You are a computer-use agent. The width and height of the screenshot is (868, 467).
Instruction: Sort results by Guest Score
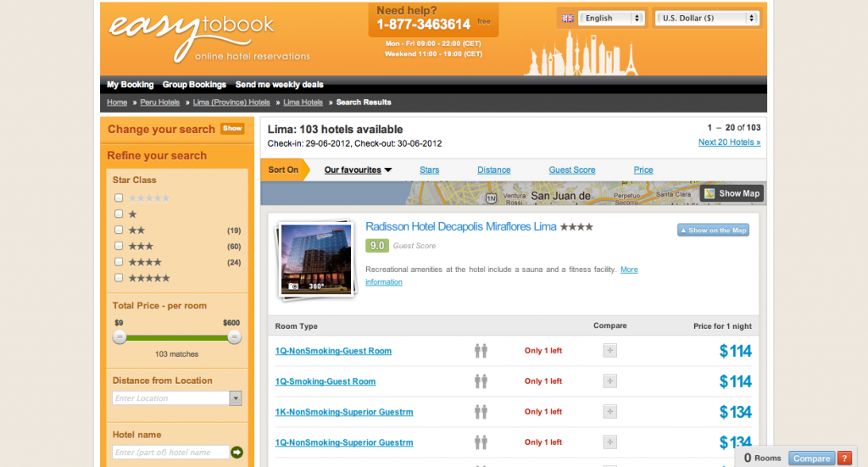pyautogui.click(x=572, y=170)
